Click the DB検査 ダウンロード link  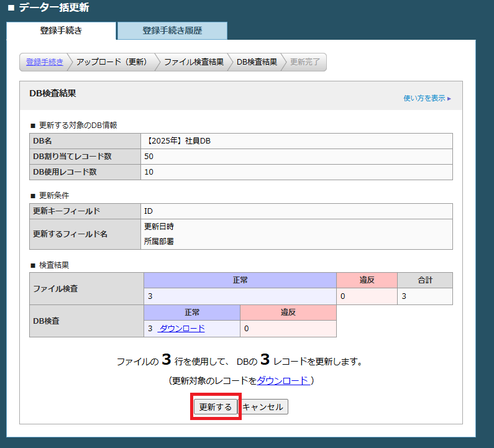click(x=182, y=329)
